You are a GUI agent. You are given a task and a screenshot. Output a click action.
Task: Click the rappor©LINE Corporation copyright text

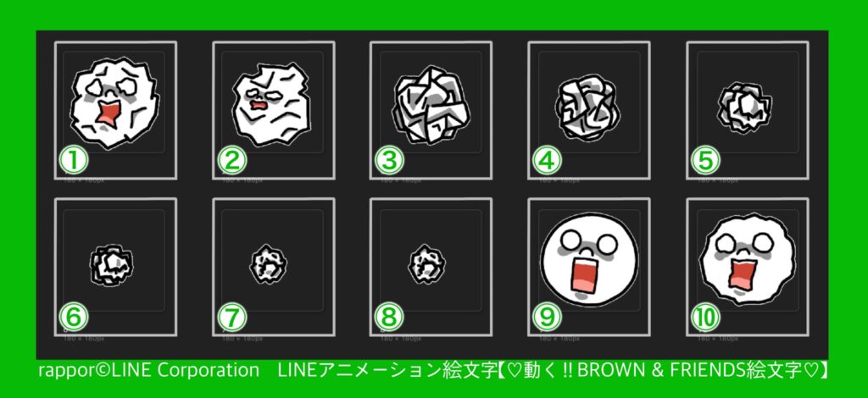coord(148,370)
